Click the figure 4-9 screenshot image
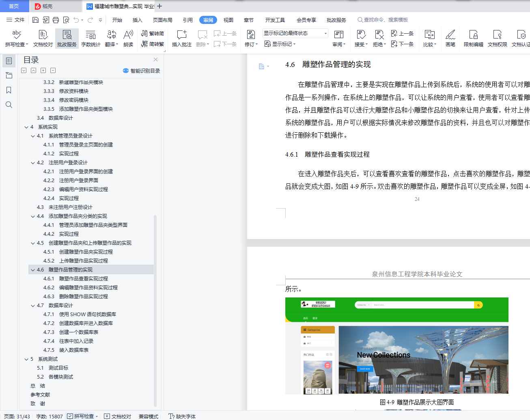This screenshot has height=420, width=530. point(397,346)
